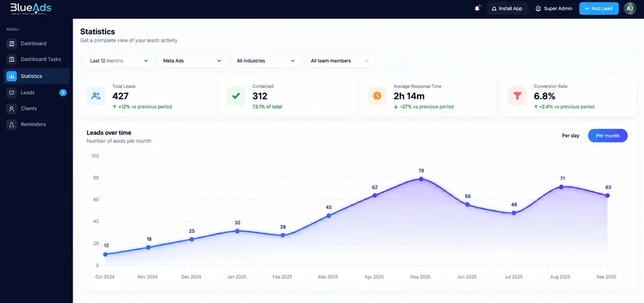This screenshot has height=303, width=644.
Task: Click the Leads sidebar icon
Action: coord(11,93)
